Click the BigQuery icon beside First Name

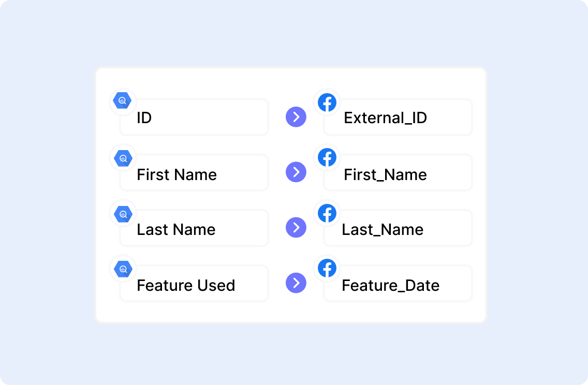[x=123, y=158]
